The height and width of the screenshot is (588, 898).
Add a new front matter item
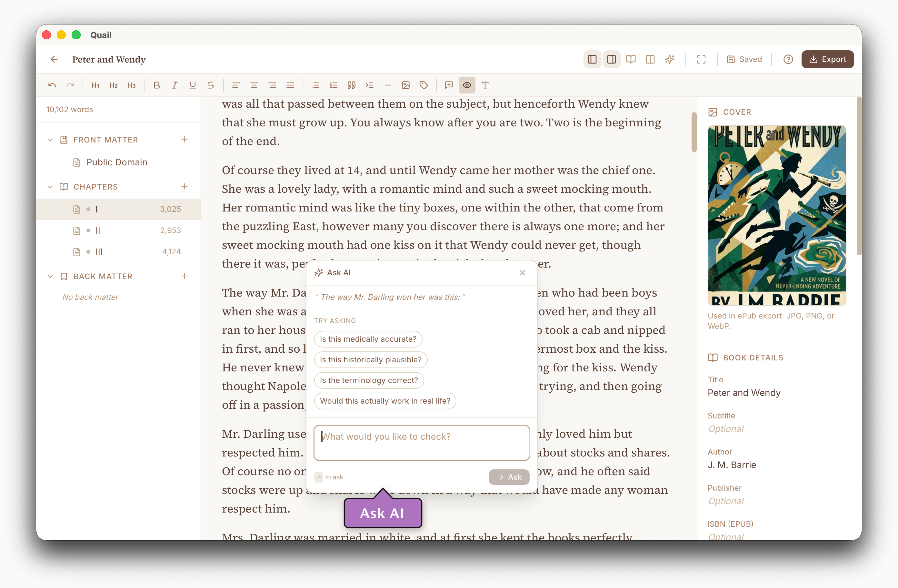[x=184, y=140]
